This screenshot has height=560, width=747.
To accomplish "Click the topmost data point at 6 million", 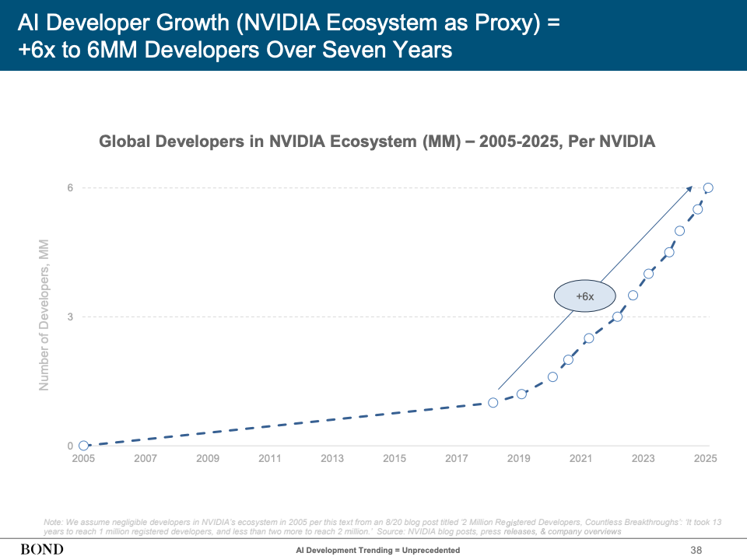I will [x=708, y=187].
